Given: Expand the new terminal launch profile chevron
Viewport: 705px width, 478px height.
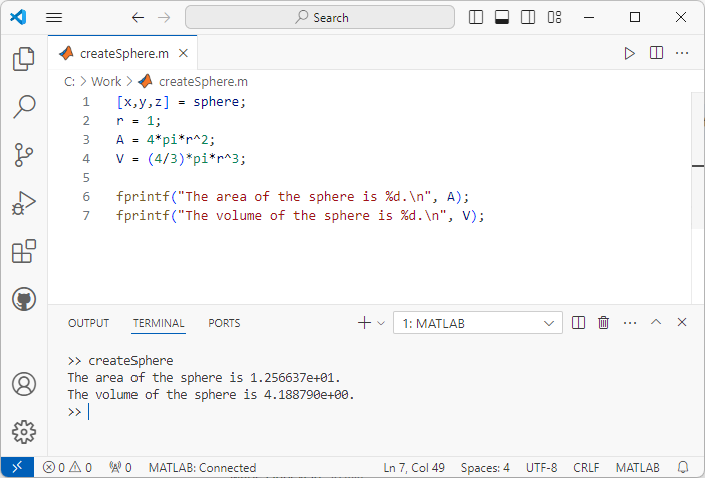Looking at the screenshot, I should (381, 323).
